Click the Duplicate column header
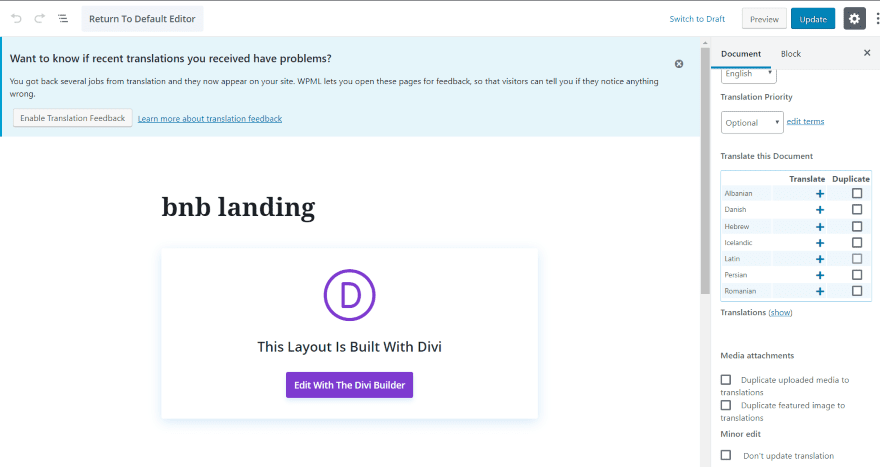The image size is (880, 467). [x=851, y=179]
